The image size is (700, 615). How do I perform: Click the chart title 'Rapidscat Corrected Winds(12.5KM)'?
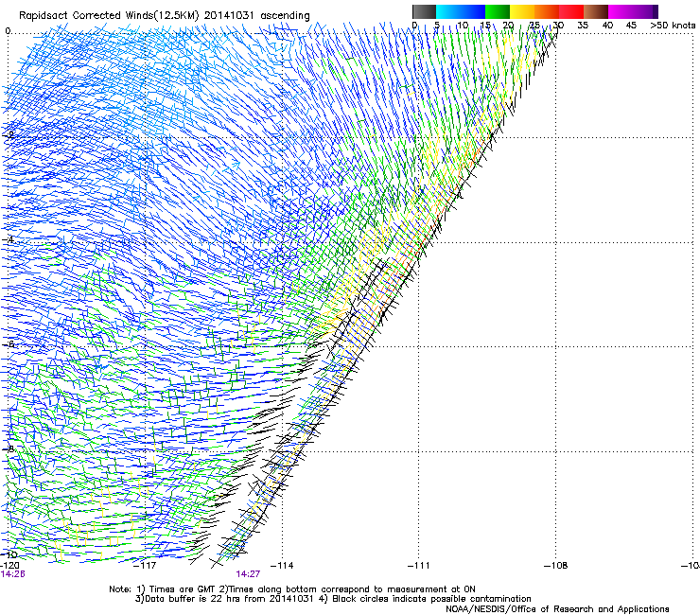pos(109,16)
